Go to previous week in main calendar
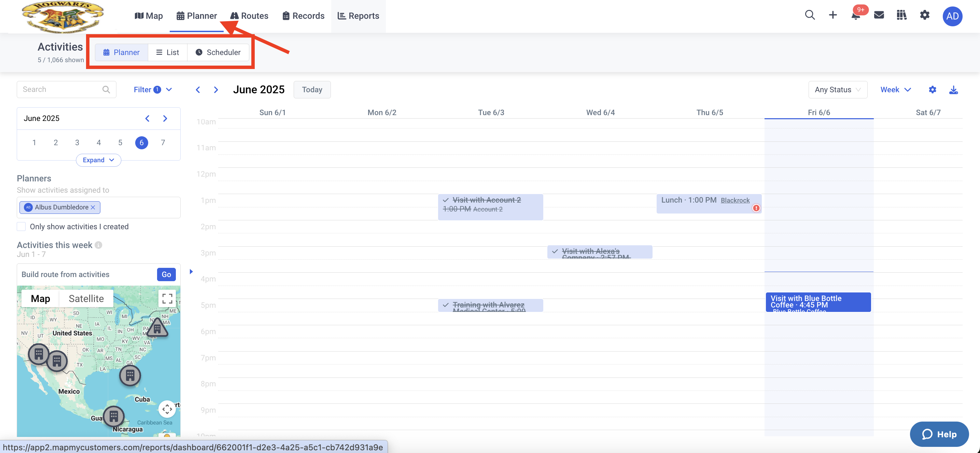980x453 pixels. pyautogui.click(x=198, y=90)
